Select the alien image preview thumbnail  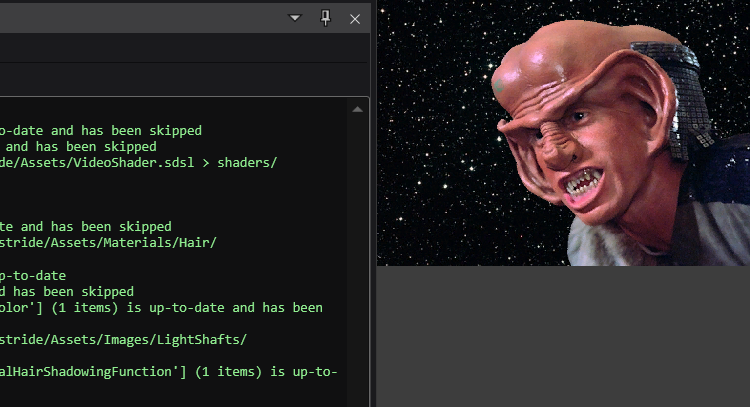[x=563, y=133]
